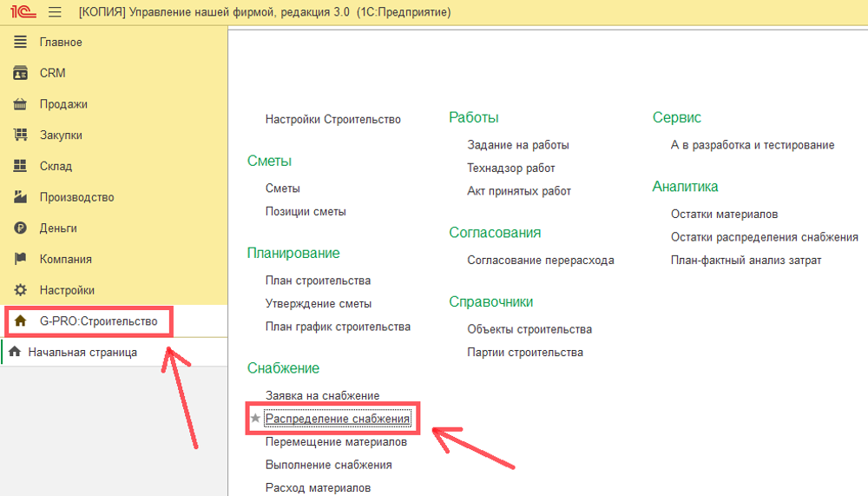Viewport: 868px width, 496px height.
Task: Select G-PRO:Строительство section
Action: click(98, 321)
